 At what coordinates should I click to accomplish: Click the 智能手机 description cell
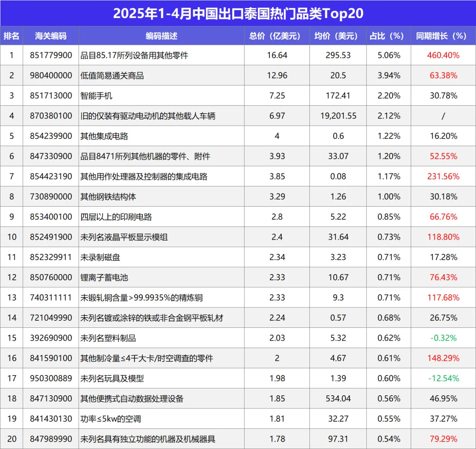[x=161, y=96]
